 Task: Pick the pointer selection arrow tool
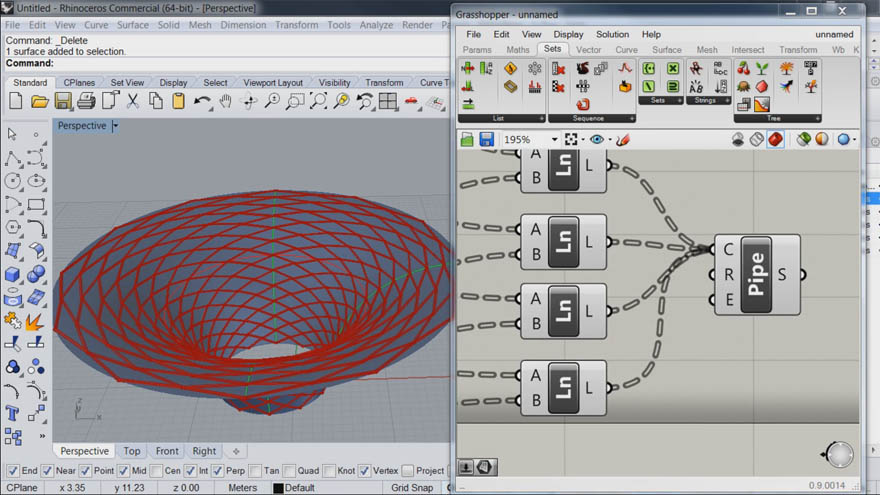point(12,134)
